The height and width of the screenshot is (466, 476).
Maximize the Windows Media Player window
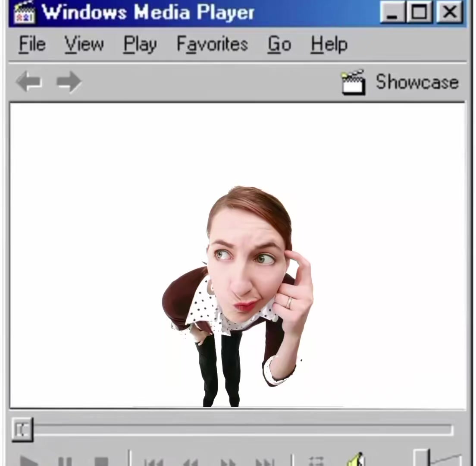(x=420, y=12)
